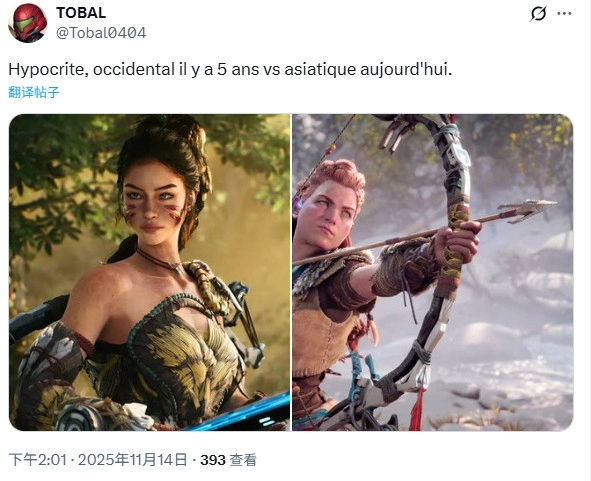The height and width of the screenshot is (481, 591).
Task: Visit the @Tobal0404 handle link
Action: (x=101, y=33)
